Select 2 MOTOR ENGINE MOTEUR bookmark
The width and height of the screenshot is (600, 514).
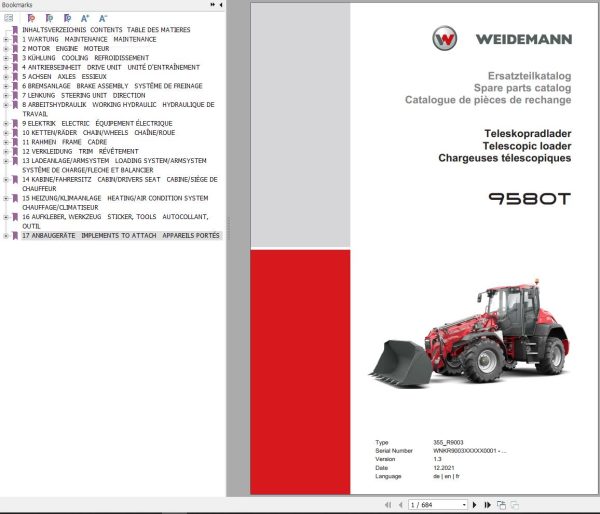pyautogui.click(x=65, y=49)
